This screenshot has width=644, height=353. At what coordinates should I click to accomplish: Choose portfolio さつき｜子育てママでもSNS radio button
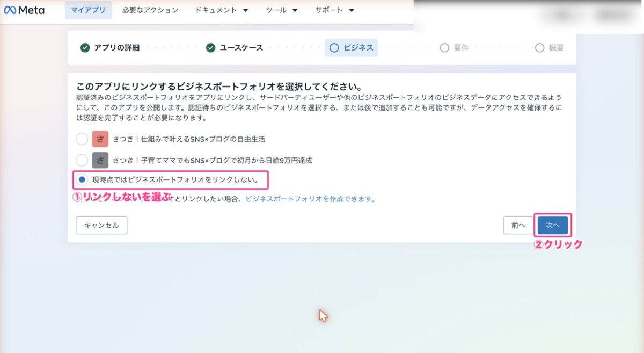pos(82,160)
